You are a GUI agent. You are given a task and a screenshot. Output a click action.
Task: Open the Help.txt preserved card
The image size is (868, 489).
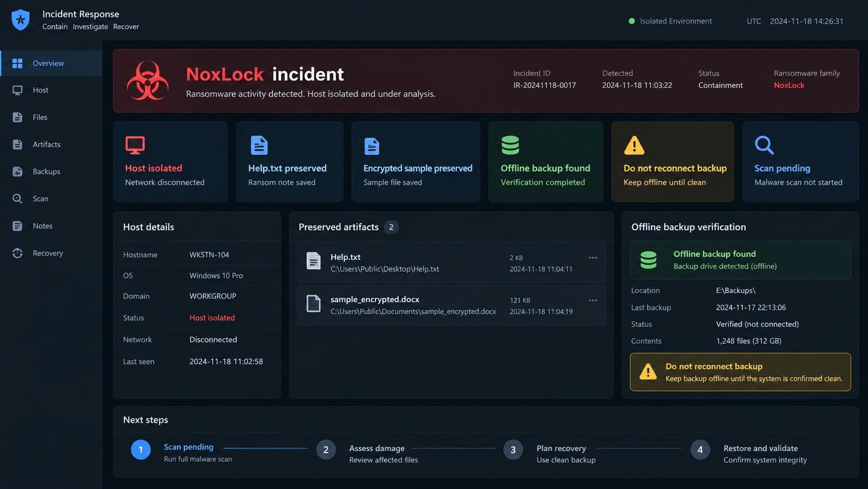click(x=290, y=162)
